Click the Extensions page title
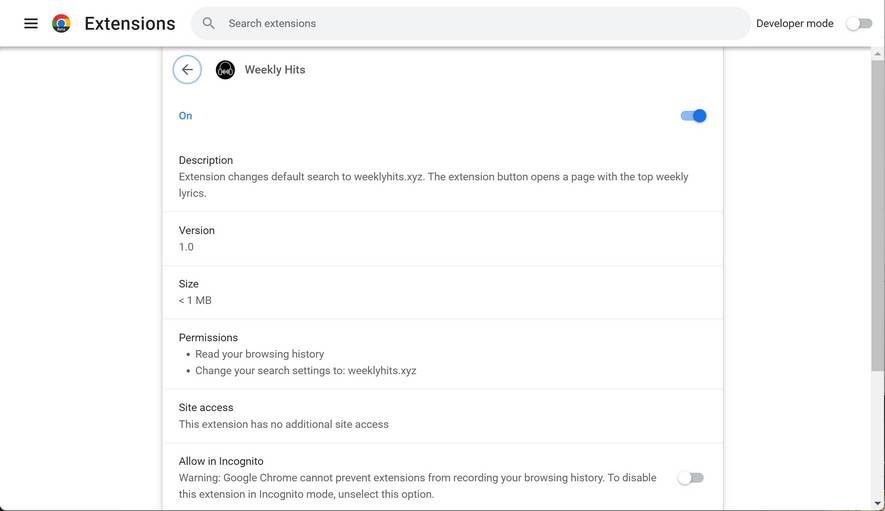Image resolution: width=885 pixels, height=511 pixels. pos(130,23)
